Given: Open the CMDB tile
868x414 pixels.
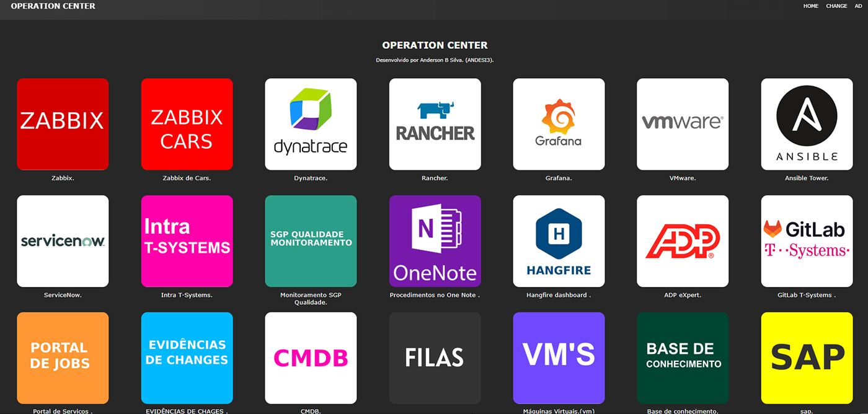Looking at the screenshot, I should coord(311,358).
